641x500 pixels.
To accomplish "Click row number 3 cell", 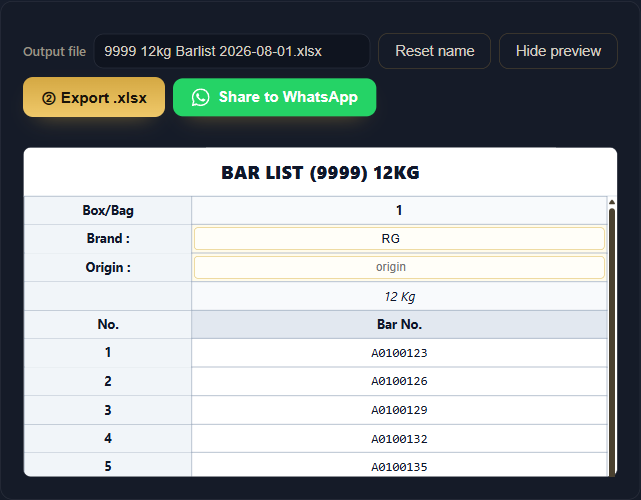I will tap(108, 410).
